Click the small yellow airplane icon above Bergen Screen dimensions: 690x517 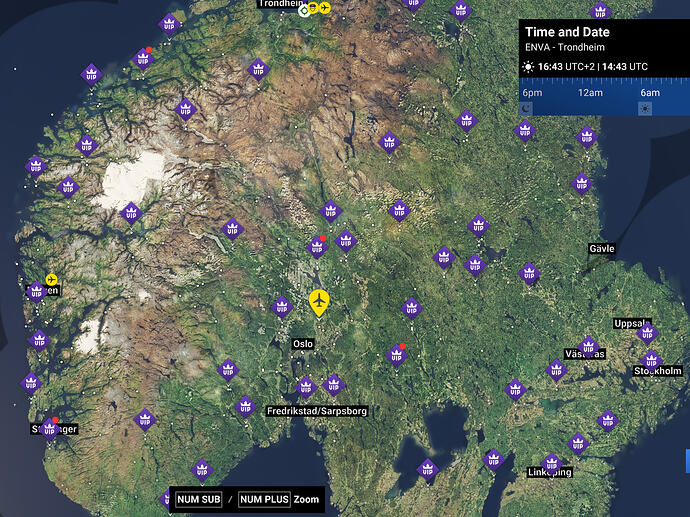pos(51,279)
